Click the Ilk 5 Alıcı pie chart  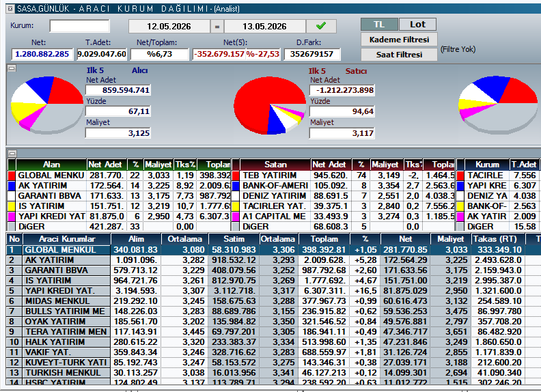(47, 104)
